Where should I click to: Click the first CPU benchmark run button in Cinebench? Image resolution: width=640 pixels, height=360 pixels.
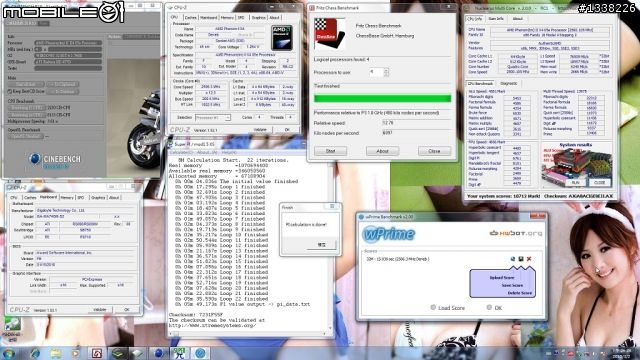point(26,108)
